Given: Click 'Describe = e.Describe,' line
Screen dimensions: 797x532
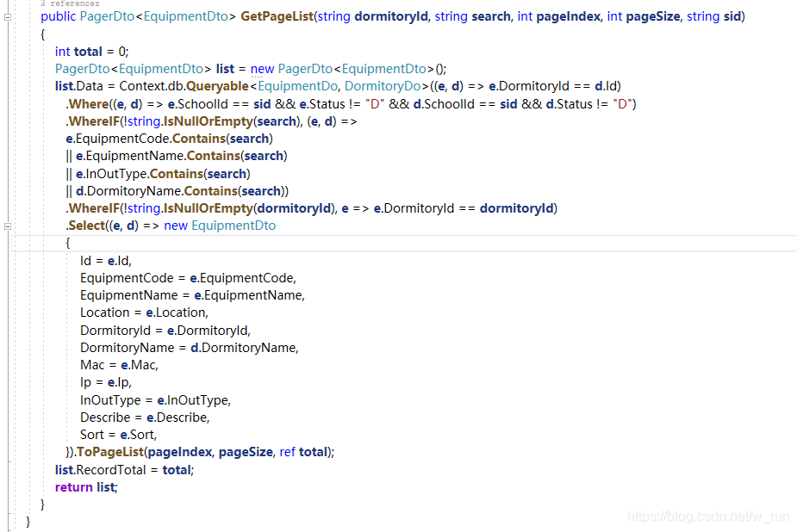Looking at the screenshot, I should (x=145, y=418).
